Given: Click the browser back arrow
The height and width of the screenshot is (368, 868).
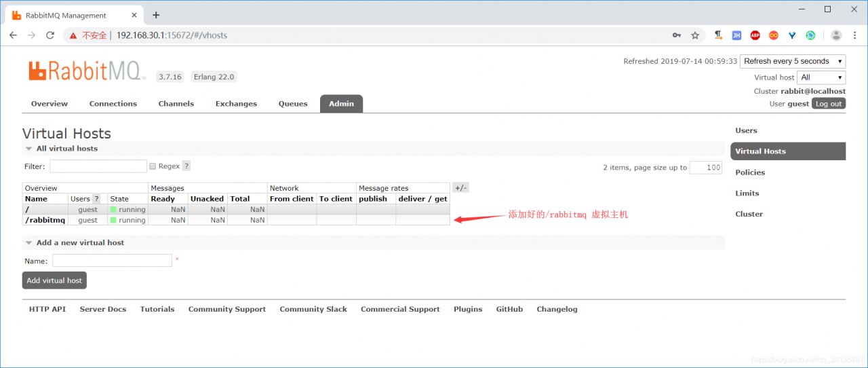Looking at the screenshot, I should tap(13, 35).
